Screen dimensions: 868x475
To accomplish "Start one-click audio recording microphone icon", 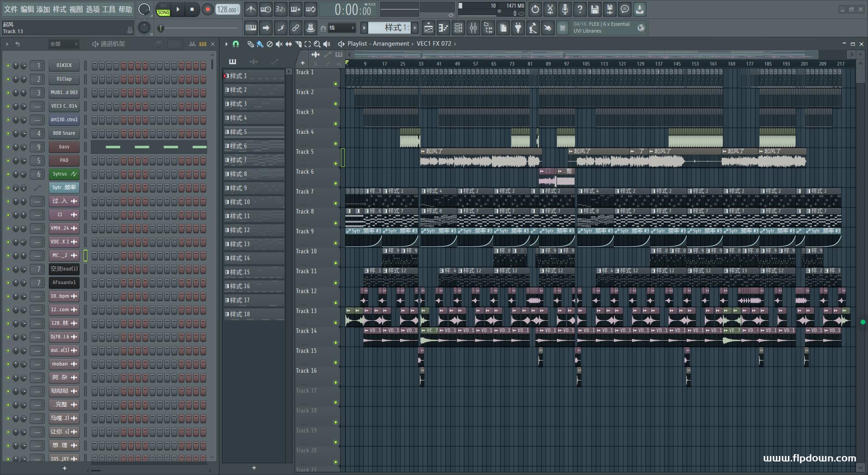I will pos(565,9).
